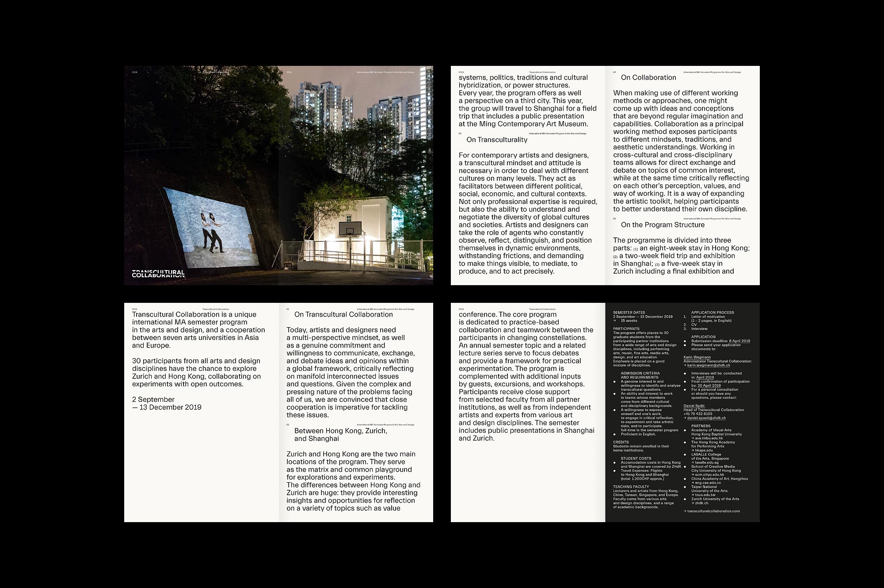
Task: Open the ava.hkbu.edu.hk partner link
Action: point(709,438)
